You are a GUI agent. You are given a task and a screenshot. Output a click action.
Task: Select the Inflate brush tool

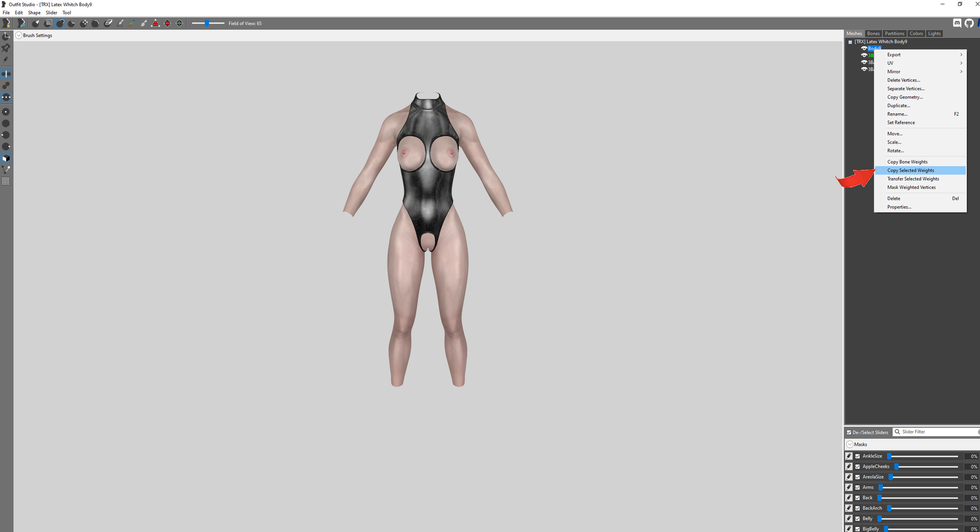tap(60, 23)
